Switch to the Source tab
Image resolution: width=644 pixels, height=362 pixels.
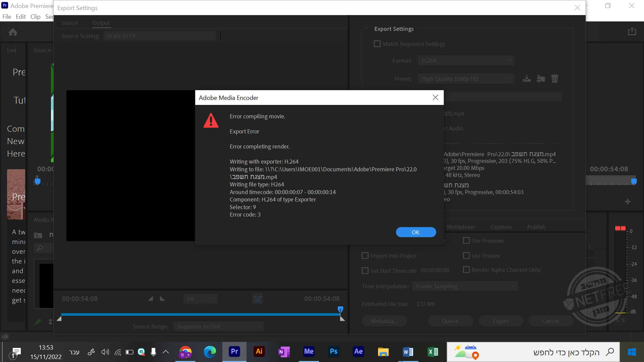coord(69,23)
